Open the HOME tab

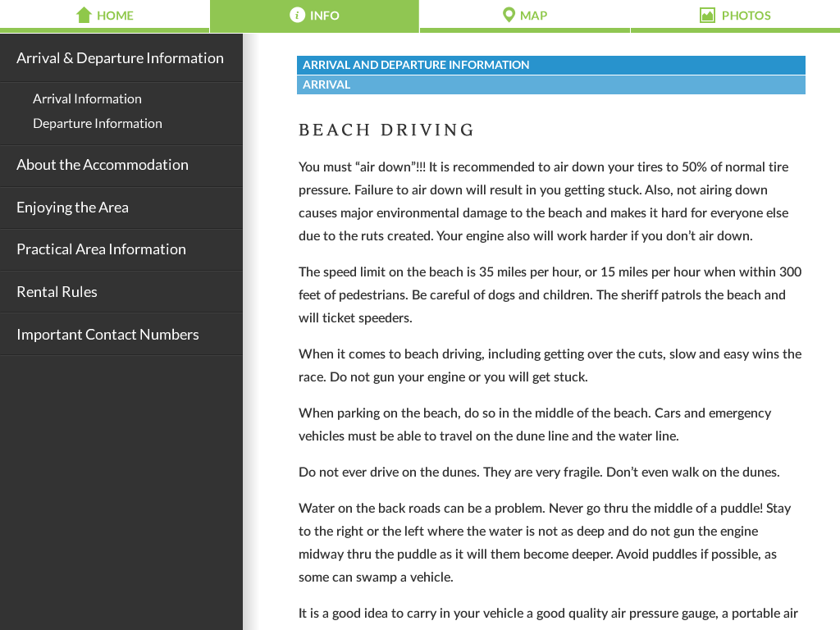[x=104, y=15]
